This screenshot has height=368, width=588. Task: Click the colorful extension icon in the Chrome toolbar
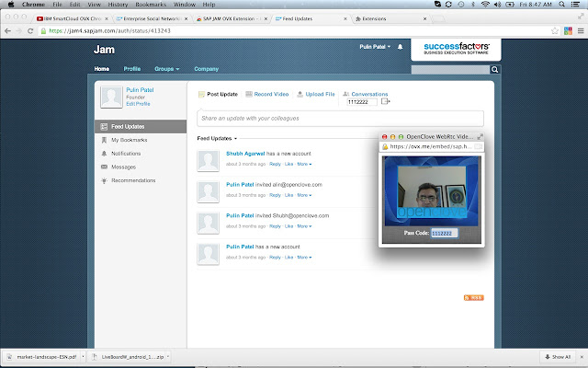tap(568, 30)
